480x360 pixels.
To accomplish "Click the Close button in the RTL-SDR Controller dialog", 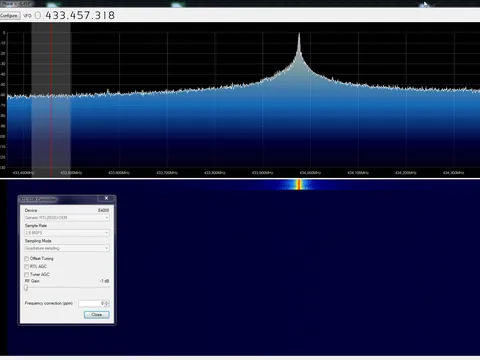I will tap(97, 315).
